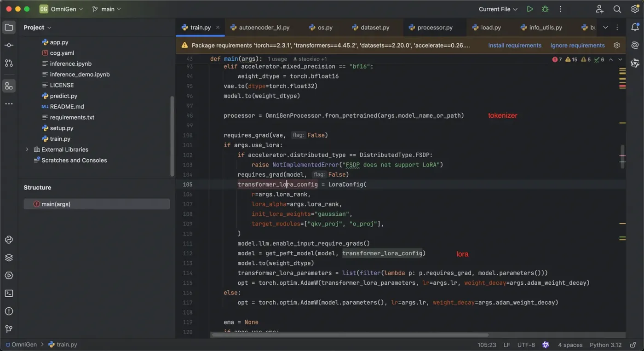
Task: Switch to the autoencoder_kl.py tab
Action: coord(260,27)
